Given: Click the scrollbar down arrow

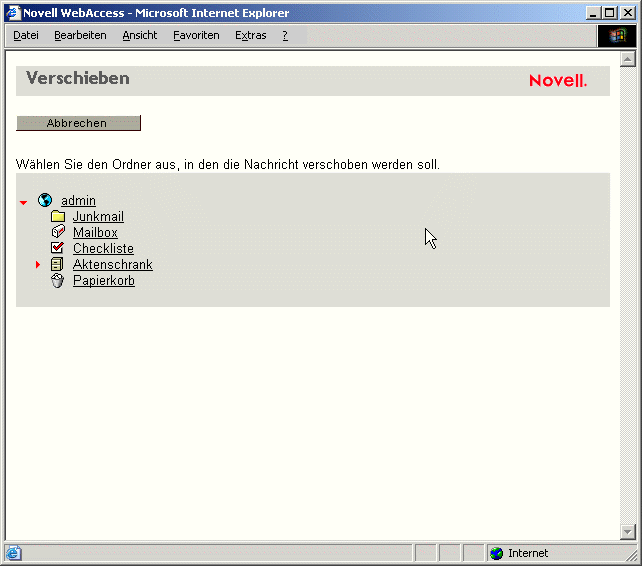Looking at the screenshot, I should click(628, 532).
